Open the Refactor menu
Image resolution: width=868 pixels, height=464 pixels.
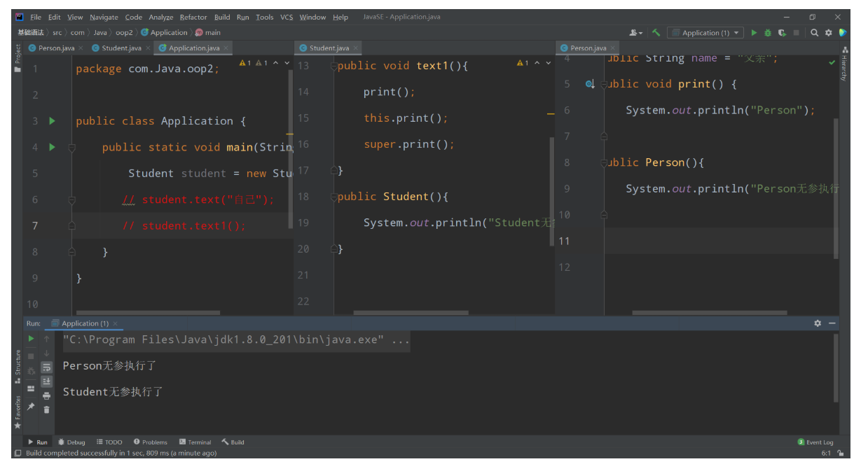coord(193,17)
